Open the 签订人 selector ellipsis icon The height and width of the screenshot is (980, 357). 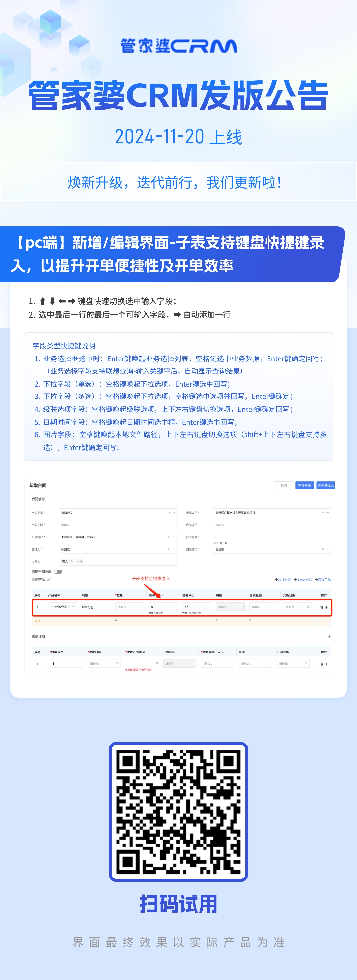(173, 549)
